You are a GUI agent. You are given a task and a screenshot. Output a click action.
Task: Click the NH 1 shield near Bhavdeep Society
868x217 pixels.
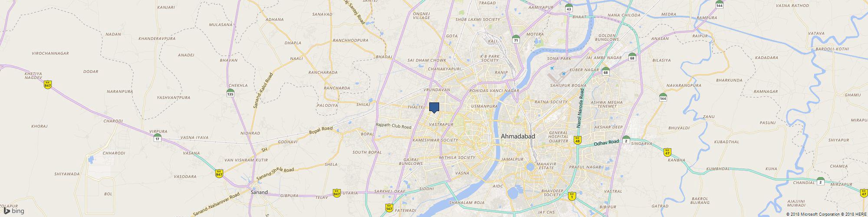click(572, 196)
